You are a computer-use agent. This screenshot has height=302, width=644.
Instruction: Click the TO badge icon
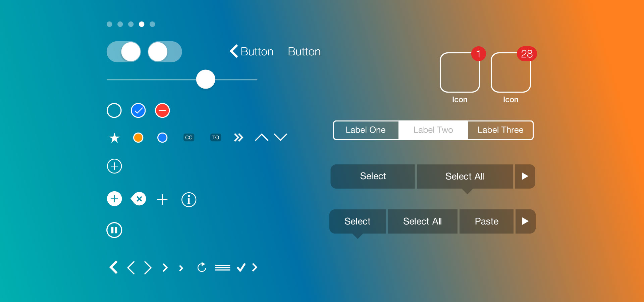[x=216, y=137]
